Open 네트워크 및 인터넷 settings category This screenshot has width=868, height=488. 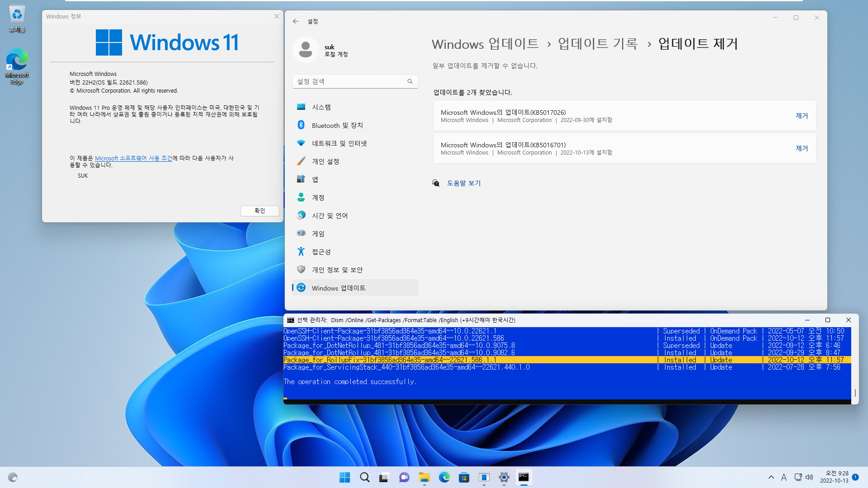pyautogui.click(x=355, y=143)
